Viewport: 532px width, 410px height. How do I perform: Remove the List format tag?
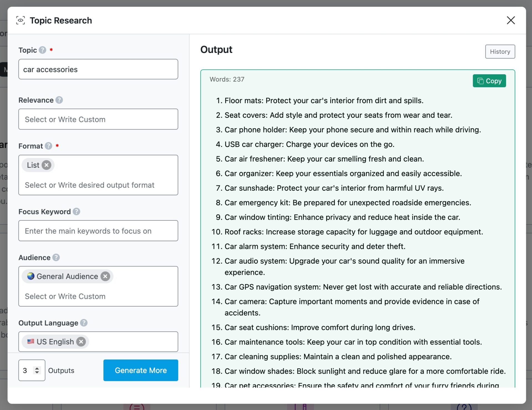tap(46, 165)
